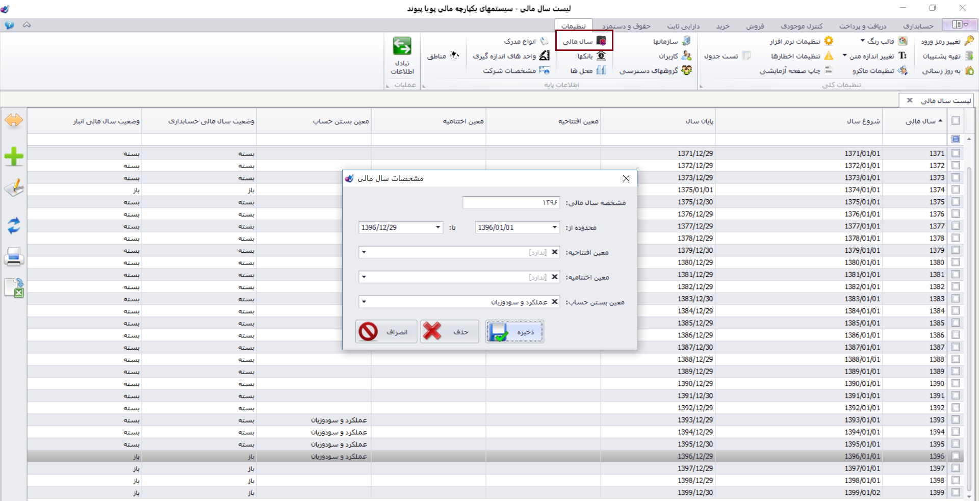Switch to the دارایی ثابت tab
The width and height of the screenshot is (980, 501).
click(683, 26)
